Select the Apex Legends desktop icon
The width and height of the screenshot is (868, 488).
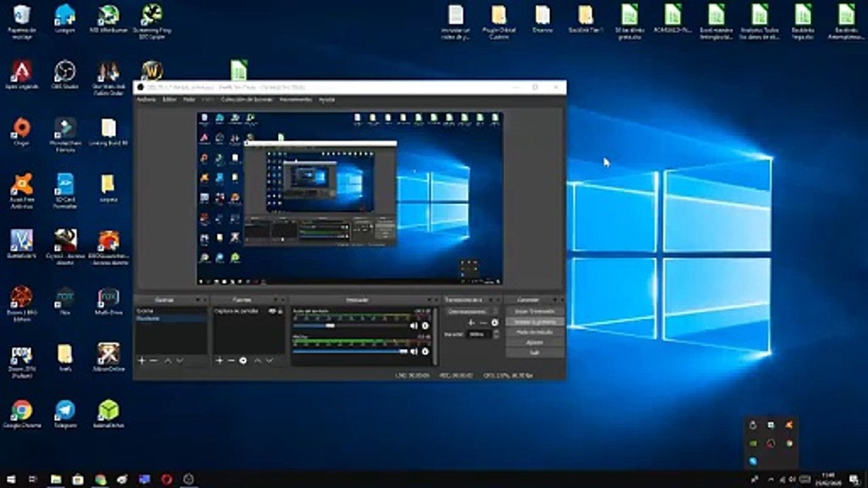(22, 75)
